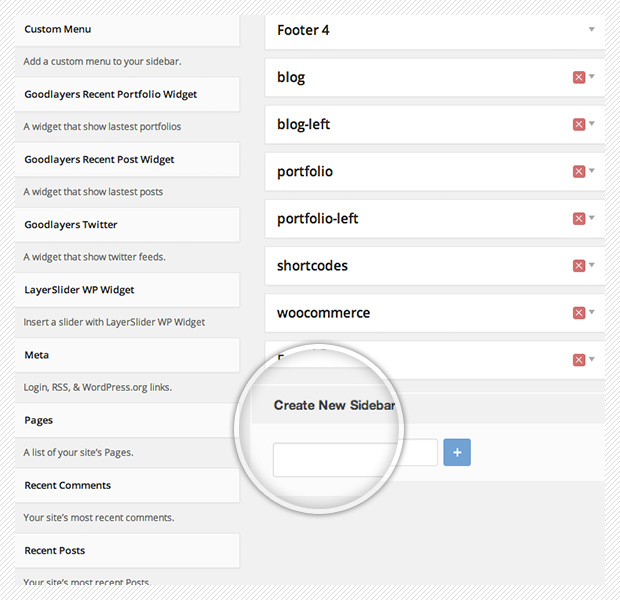Focus the Create New Sidebar text field
620x600 pixels.
pos(355,453)
